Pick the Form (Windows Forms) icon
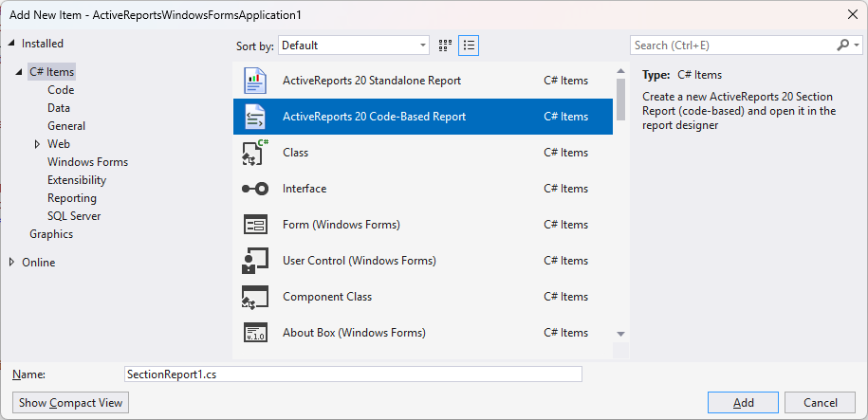 (255, 225)
